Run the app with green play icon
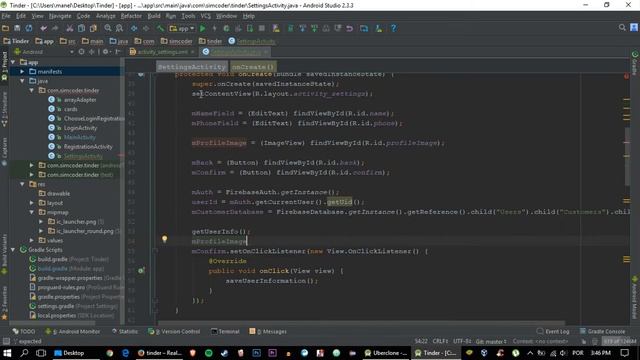Viewport: 640px width, 360px height. [x=202, y=29]
